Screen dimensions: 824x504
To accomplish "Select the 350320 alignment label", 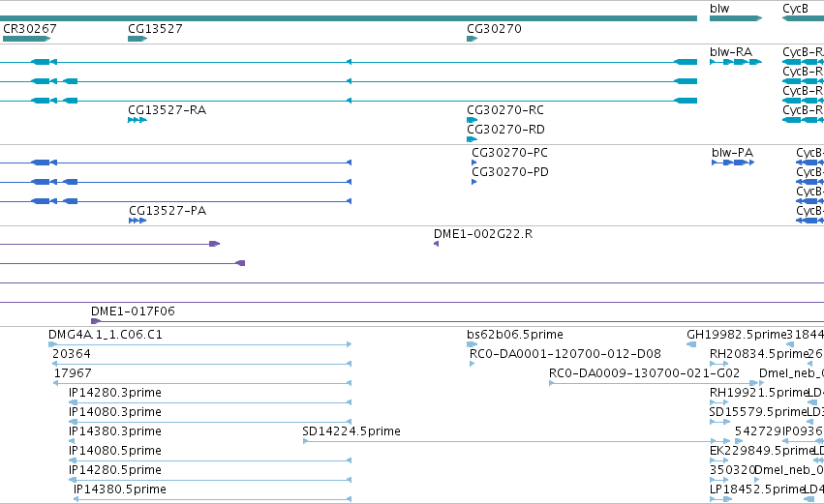I will point(732,470).
